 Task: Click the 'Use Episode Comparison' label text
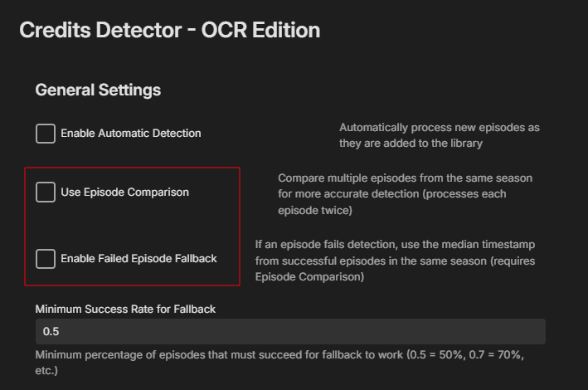coord(124,193)
